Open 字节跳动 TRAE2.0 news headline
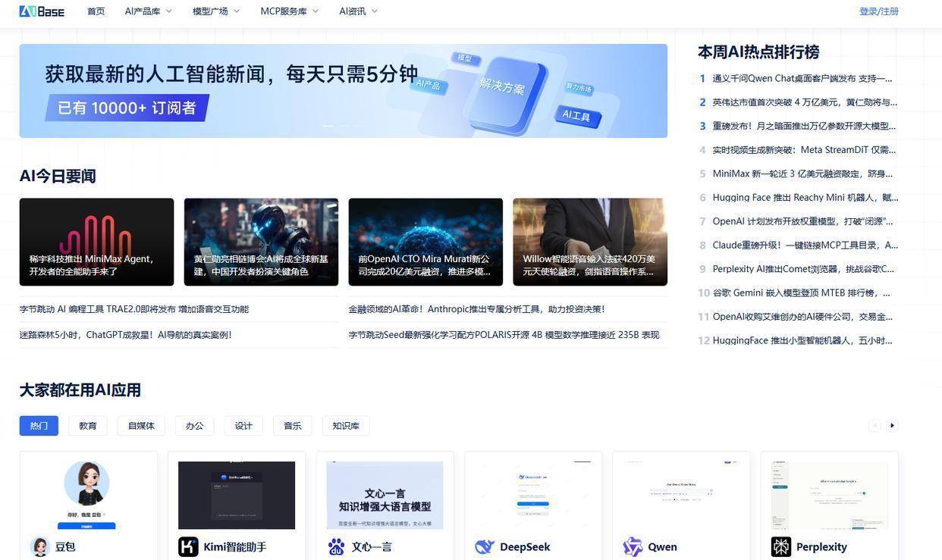Image resolution: width=942 pixels, height=560 pixels. (134, 309)
